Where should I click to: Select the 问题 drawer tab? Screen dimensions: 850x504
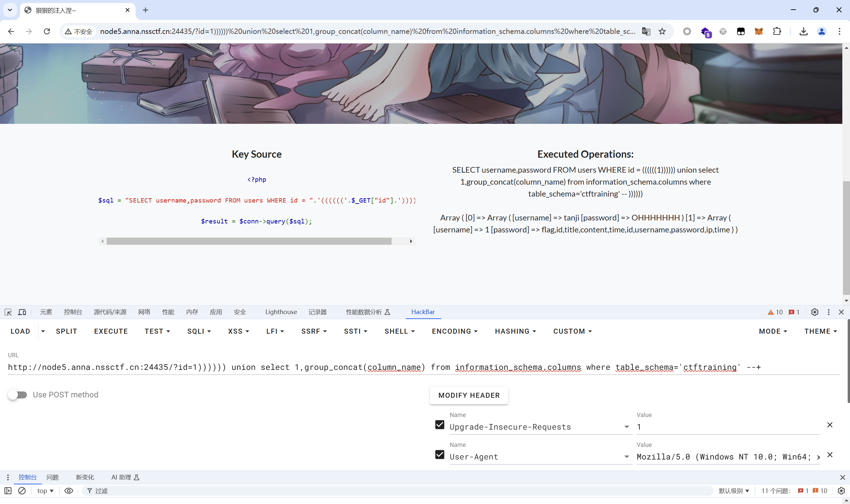point(53,477)
